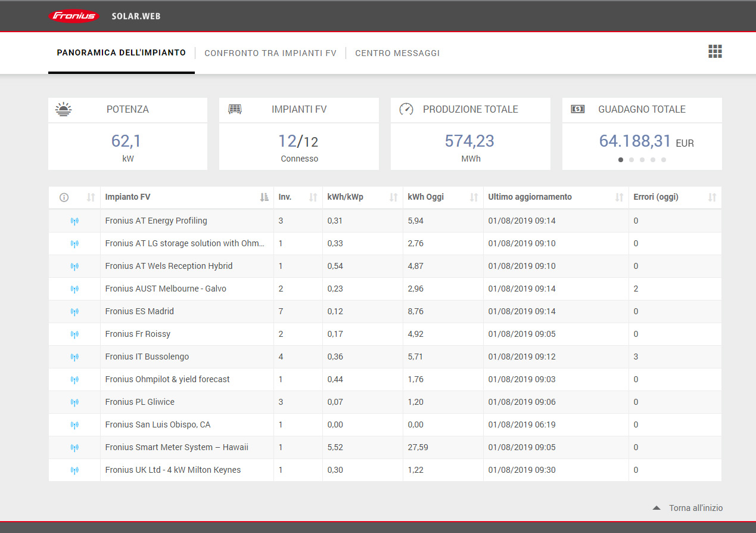
Task: Click the Fronius logo
Action: (74, 16)
